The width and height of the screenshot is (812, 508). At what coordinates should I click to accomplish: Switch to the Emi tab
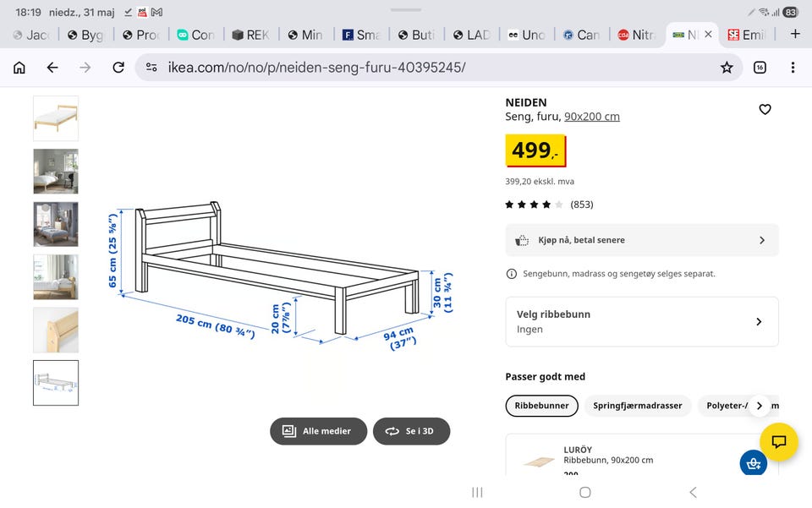(746, 35)
